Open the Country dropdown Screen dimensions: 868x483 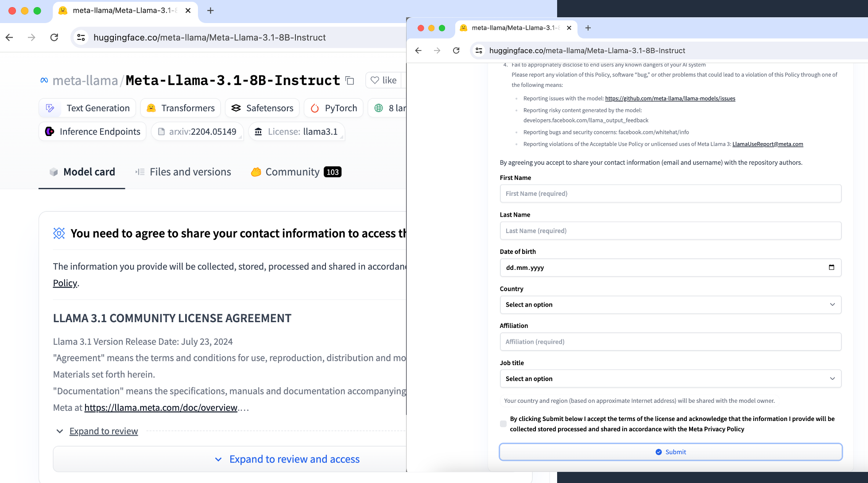pos(670,304)
